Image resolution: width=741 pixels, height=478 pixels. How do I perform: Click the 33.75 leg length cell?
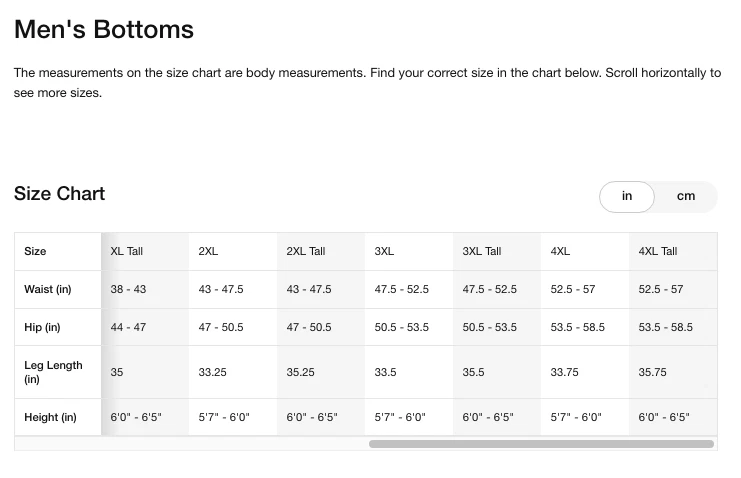click(564, 372)
